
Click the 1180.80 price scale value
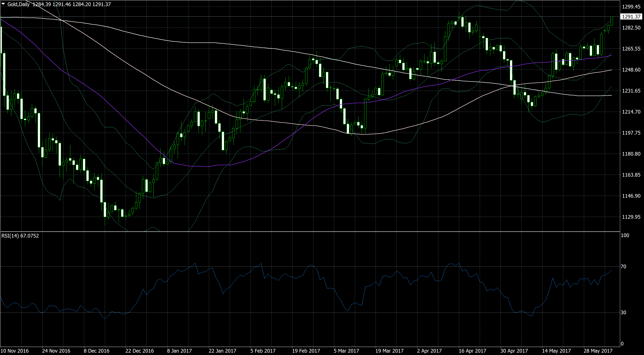coord(631,154)
